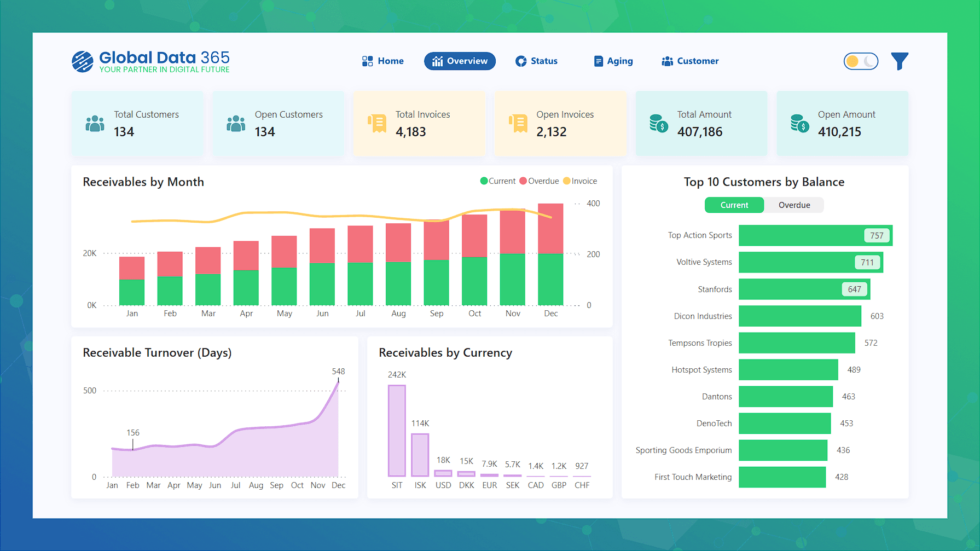Click the green Current legend swatch
Image resolution: width=980 pixels, height=551 pixels.
click(484, 181)
